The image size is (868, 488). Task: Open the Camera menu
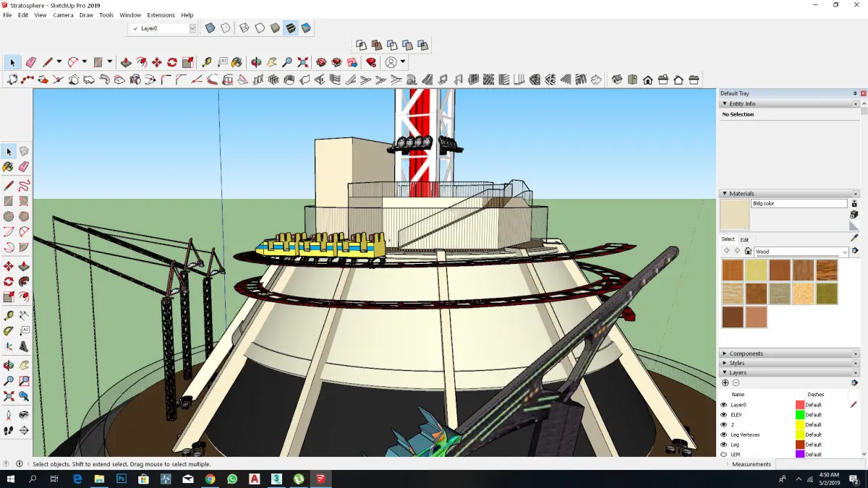[x=63, y=15]
